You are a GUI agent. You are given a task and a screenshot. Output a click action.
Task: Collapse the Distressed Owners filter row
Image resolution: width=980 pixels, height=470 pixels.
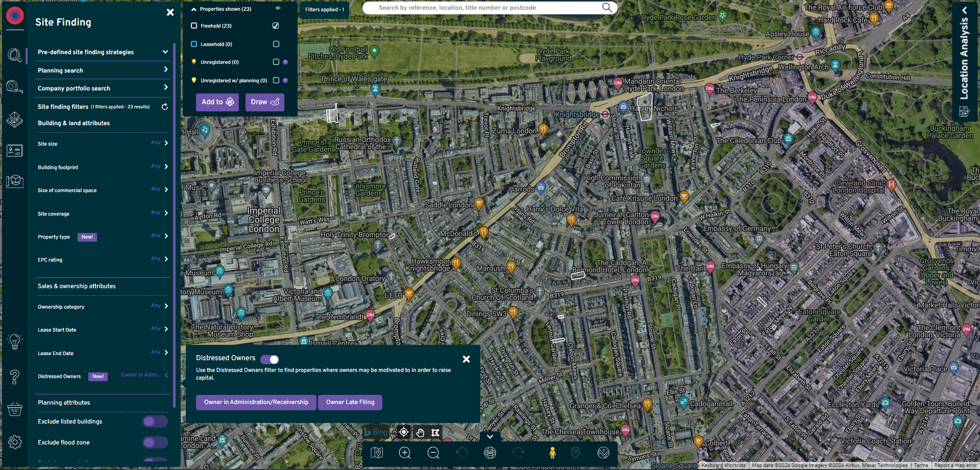pyautogui.click(x=102, y=376)
